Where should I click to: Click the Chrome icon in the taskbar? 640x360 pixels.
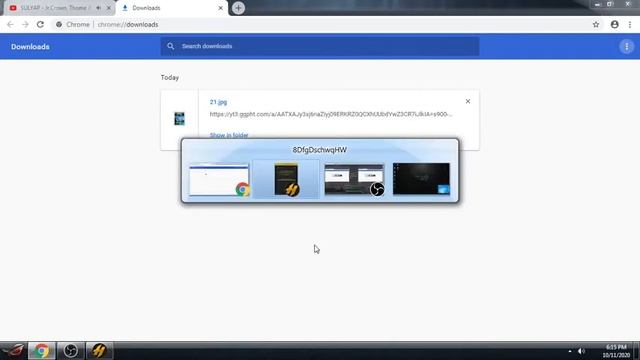click(42, 351)
